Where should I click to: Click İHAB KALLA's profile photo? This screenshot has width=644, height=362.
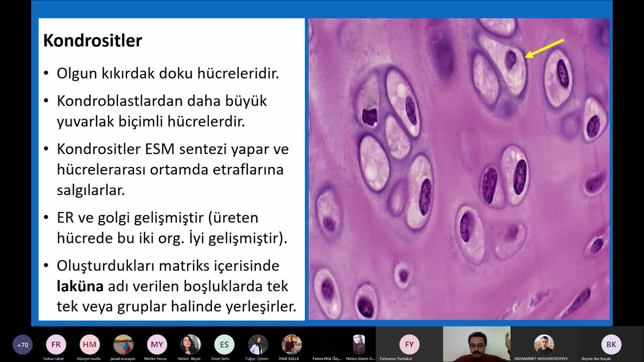[x=291, y=344]
